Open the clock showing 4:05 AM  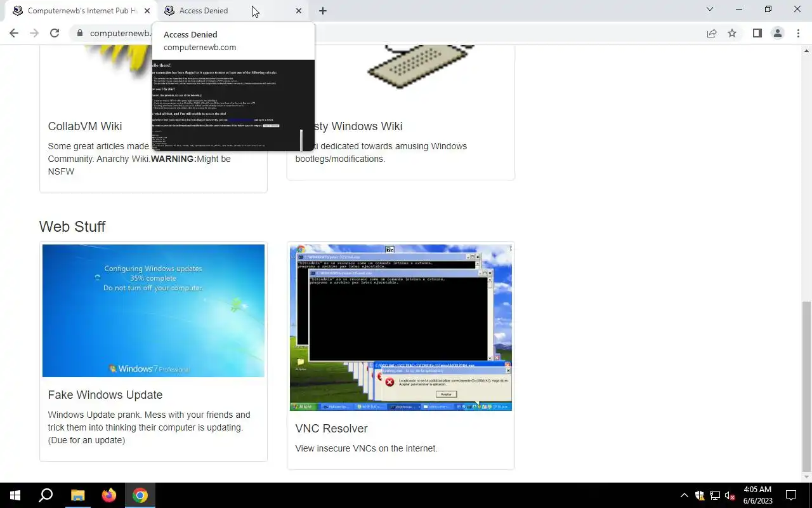[x=757, y=495]
